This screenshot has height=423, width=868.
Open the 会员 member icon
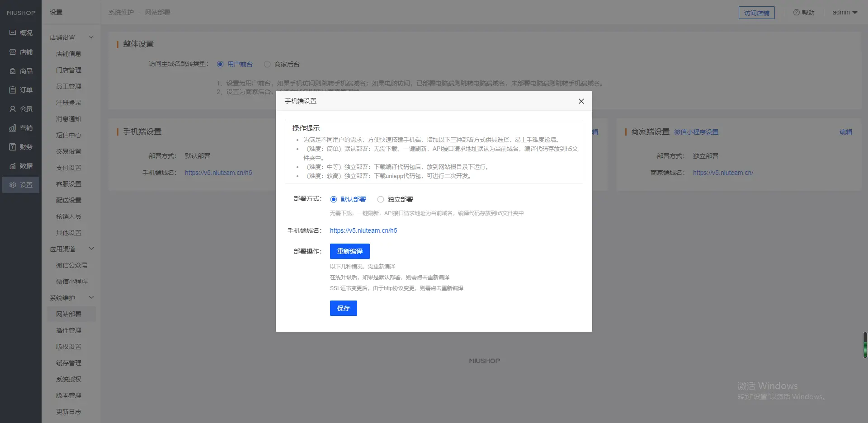pyautogui.click(x=13, y=109)
